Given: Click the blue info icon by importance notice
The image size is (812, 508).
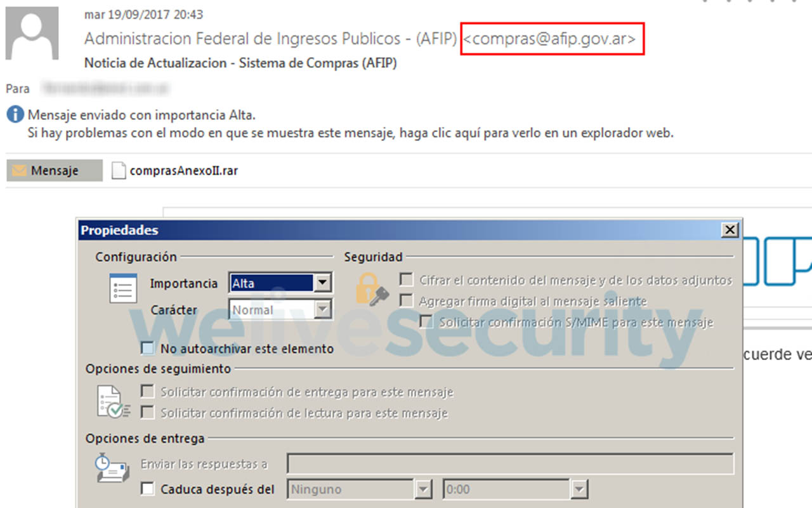Looking at the screenshot, I should point(15,115).
